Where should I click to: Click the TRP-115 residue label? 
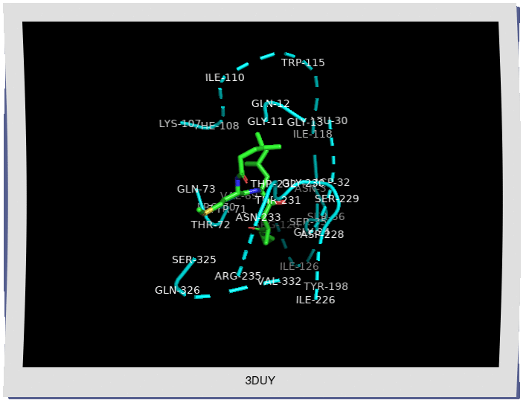coord(303,62)
